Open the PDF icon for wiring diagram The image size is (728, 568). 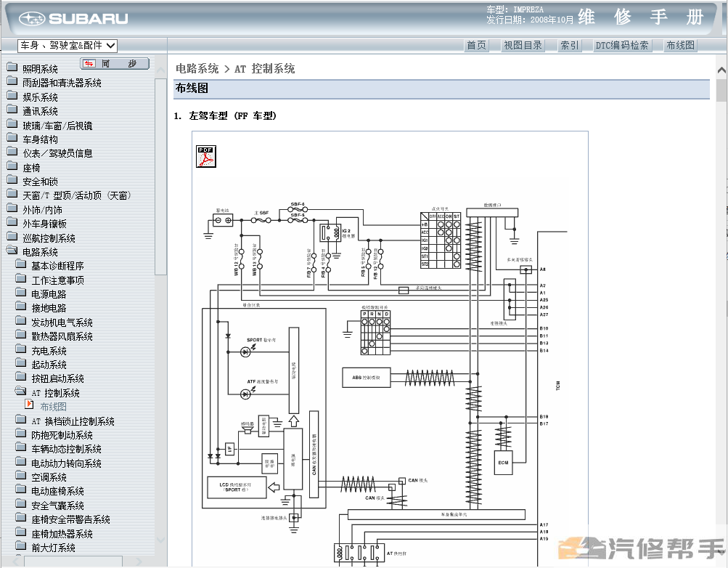point(205,156)
